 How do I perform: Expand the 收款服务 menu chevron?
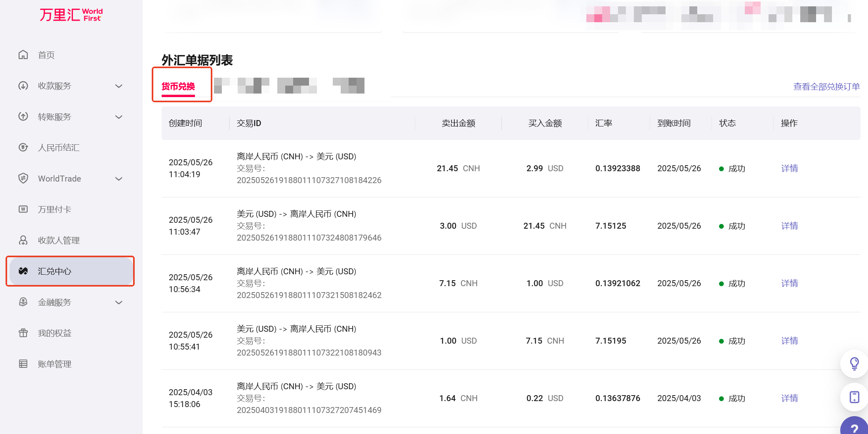(x=118, y=86)
